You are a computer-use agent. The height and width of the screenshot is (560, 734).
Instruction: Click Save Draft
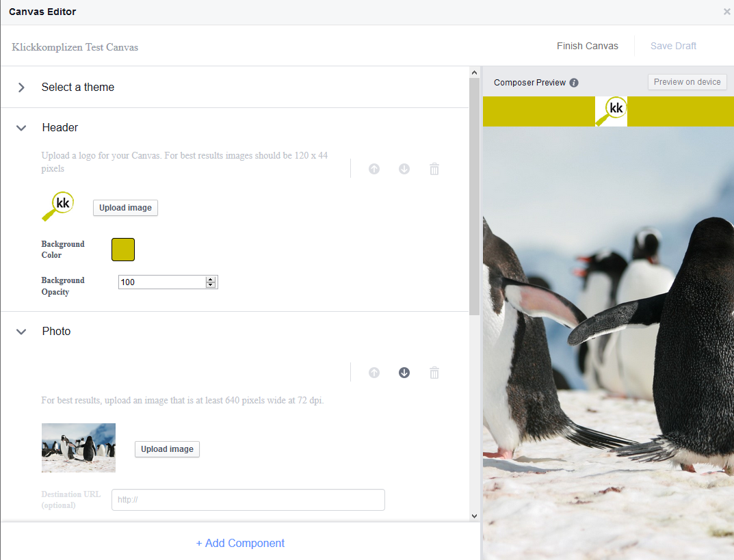[673, 46]
